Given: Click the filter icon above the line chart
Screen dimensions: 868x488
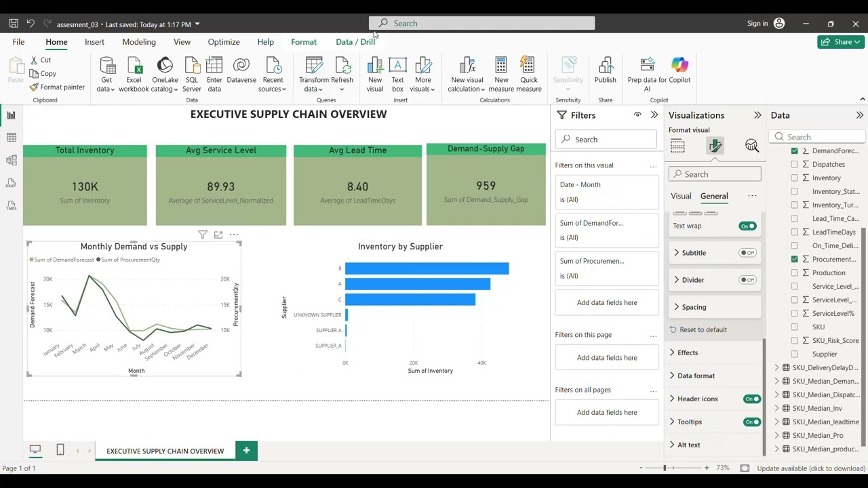Looking at the screenshot, I should click(203, 235).
